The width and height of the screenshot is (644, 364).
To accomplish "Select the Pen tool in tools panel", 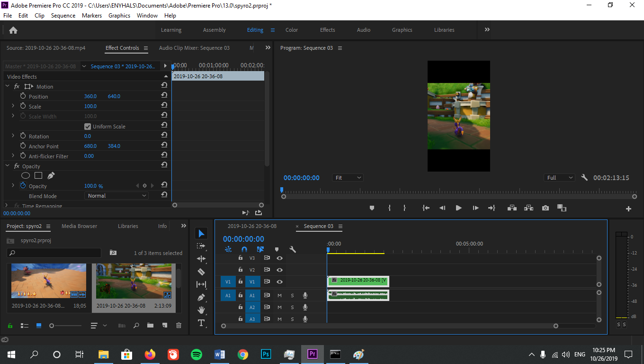I will pos(201,297).
